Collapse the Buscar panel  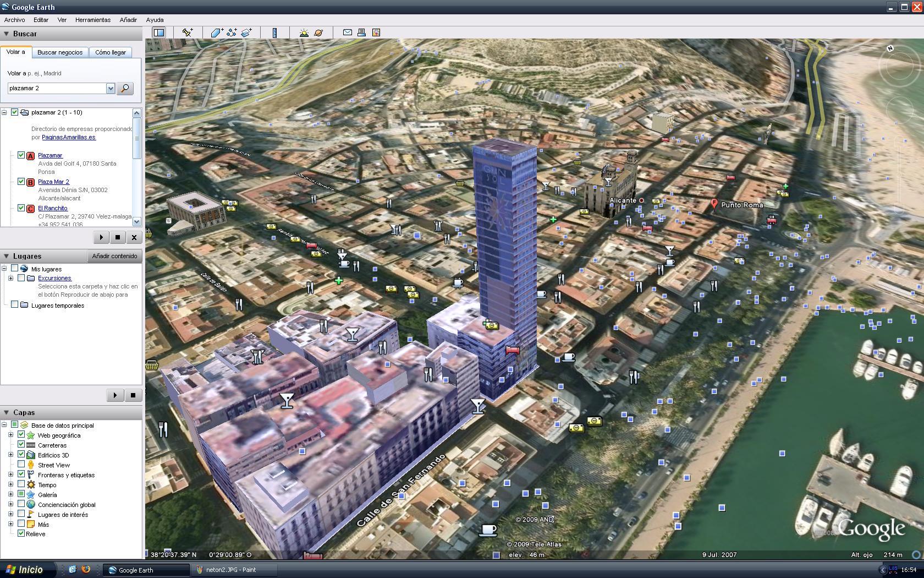[x=7, y=34]
